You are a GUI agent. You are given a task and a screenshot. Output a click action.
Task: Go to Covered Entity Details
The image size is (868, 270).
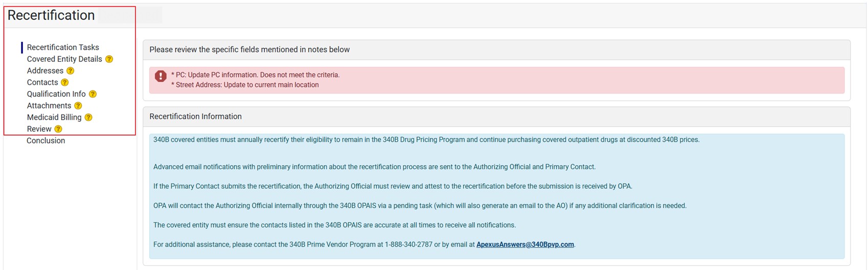64,59
